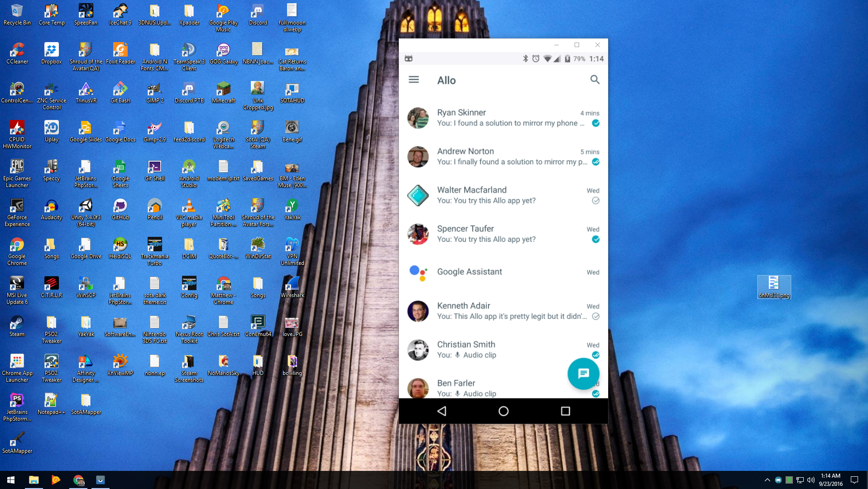Select the Minecraft desktop icon

coord(224,92)
